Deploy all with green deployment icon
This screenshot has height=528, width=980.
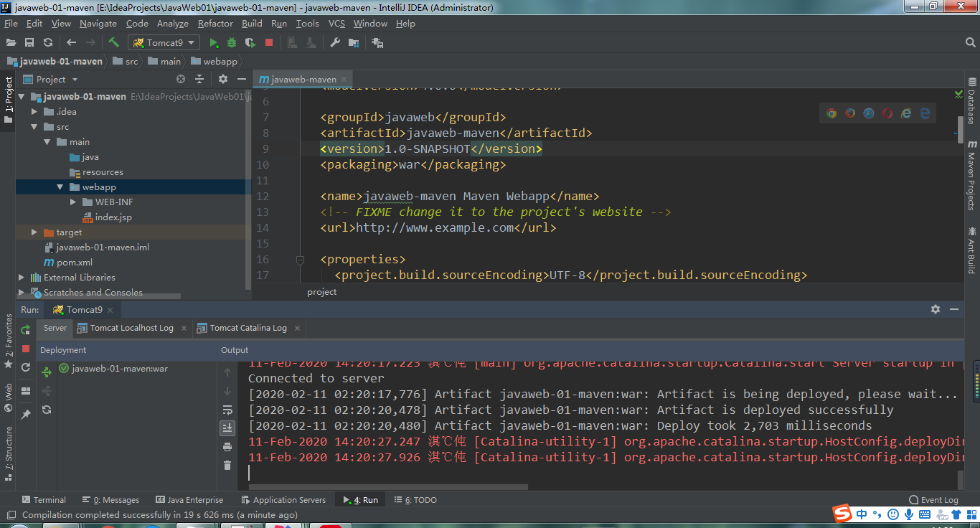pyautogui.click(x=47, y=372)
